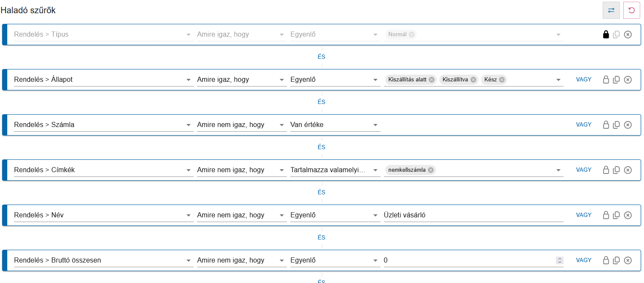
Task: Toggle the lock on Rendelés > Állapot row
Action: pos(606,80)
